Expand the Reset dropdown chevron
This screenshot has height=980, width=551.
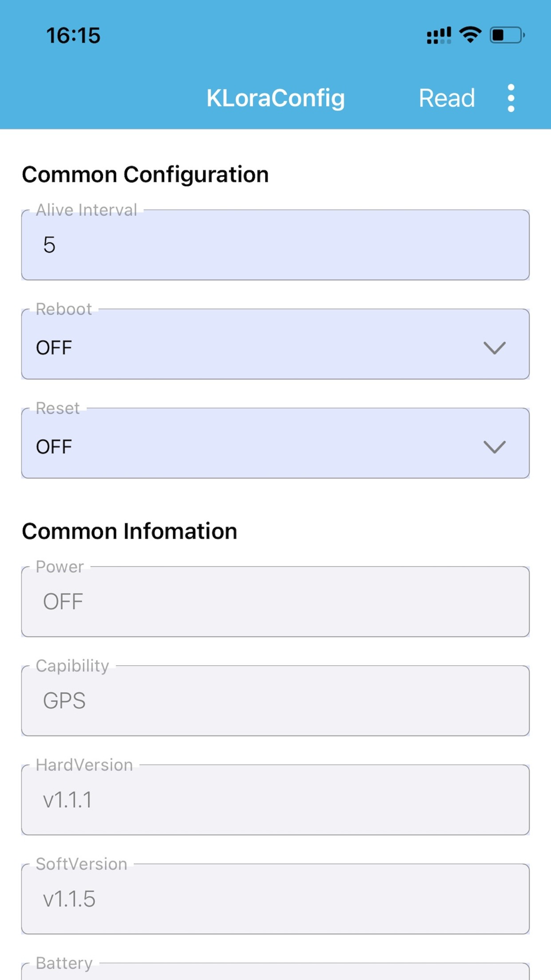pos(494,446)
